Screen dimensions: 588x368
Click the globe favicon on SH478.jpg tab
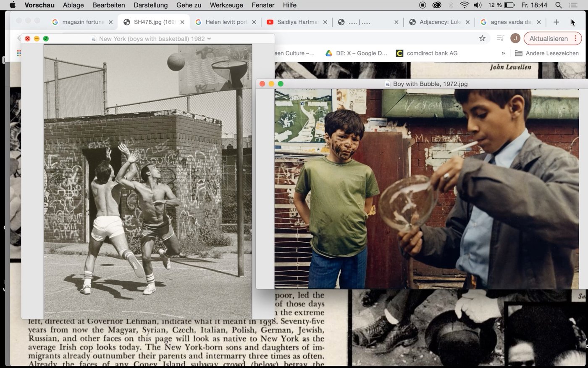pyautogui.click(x=126, y=22)
